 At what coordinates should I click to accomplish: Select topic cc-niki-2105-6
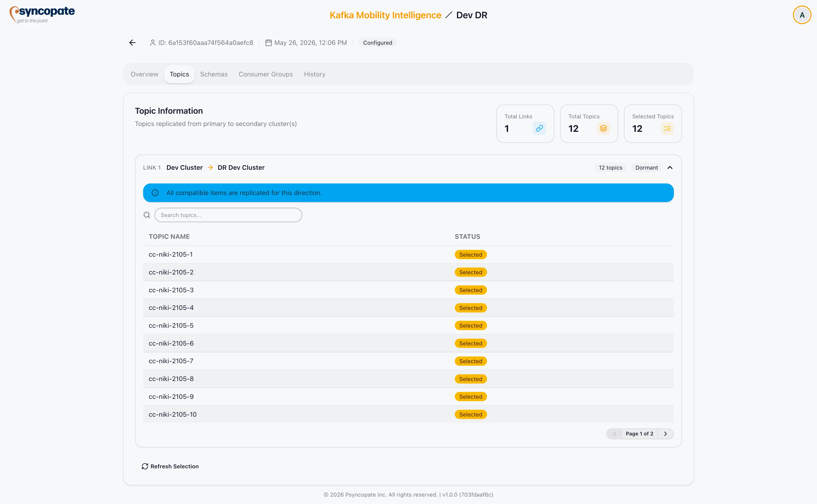pyautogui.click(x=408, y=343)
